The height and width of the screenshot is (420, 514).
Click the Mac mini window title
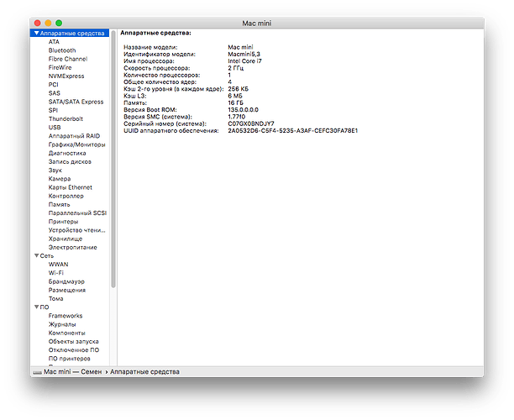tap(257, 23)
